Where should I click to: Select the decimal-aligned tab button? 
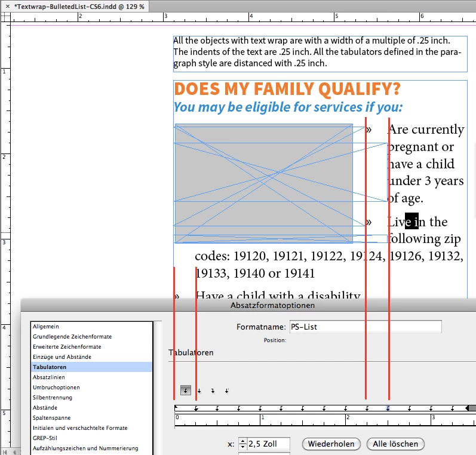tap(227, 391)
